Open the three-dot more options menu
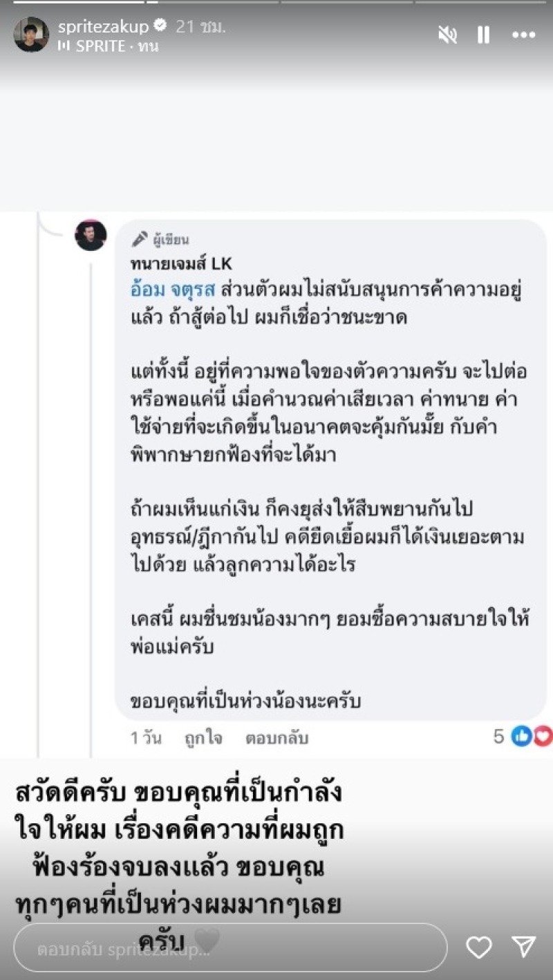 pyautogui.click(x=523, y=35)
